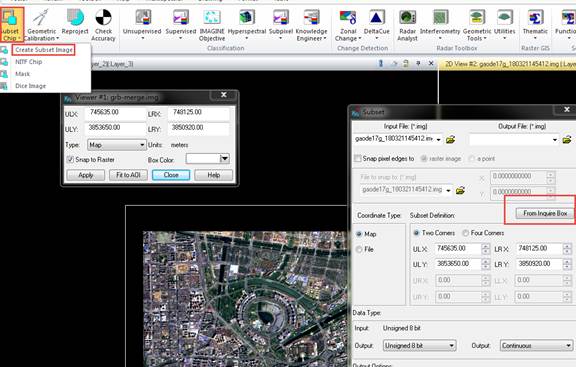Click From Inquire Box button
This screenshot has height=367, width=576.
545,213
